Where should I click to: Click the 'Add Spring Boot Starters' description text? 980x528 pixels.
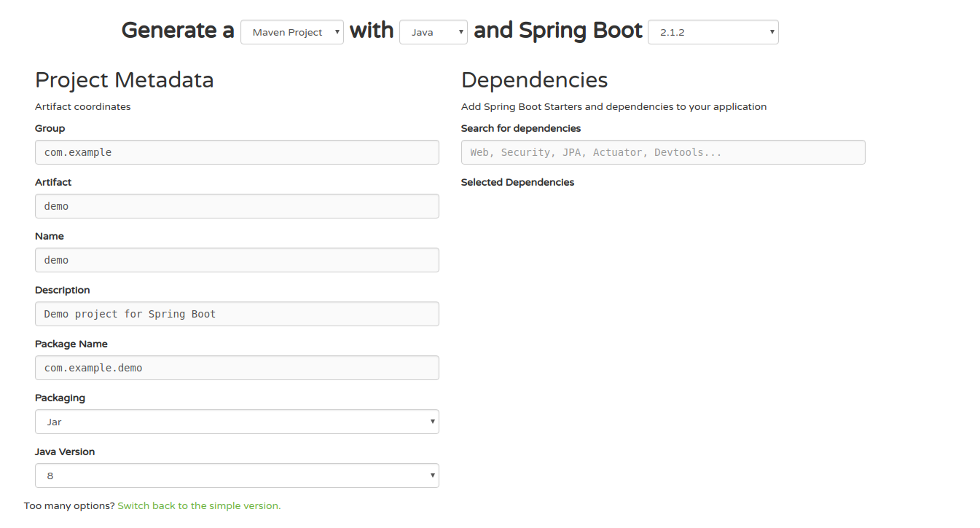pos(614,106)
